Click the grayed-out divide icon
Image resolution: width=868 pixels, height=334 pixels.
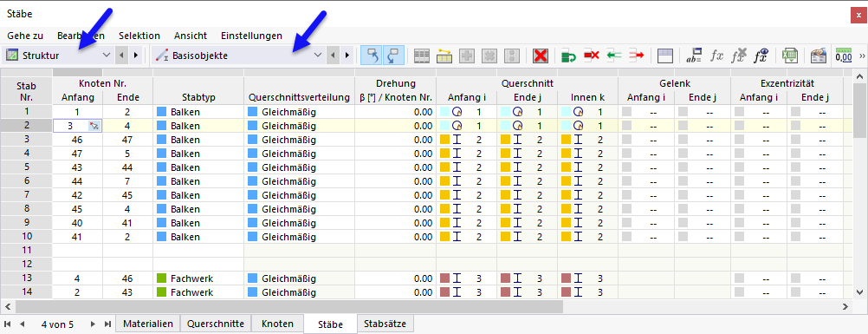coord(511,56)
